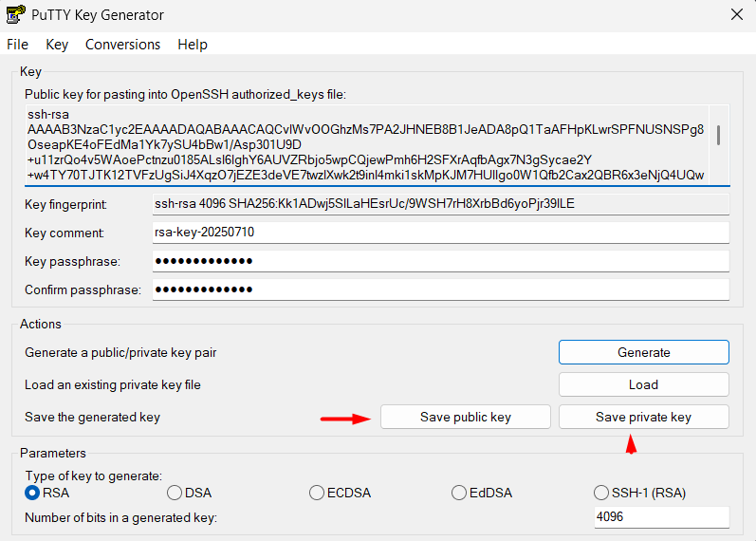The height and width of the screenshot is (541, 756).
Task: Click the 'Public key for pasting into OpenSSH' label
Action: pyautogui.click(x=185, y=95)
